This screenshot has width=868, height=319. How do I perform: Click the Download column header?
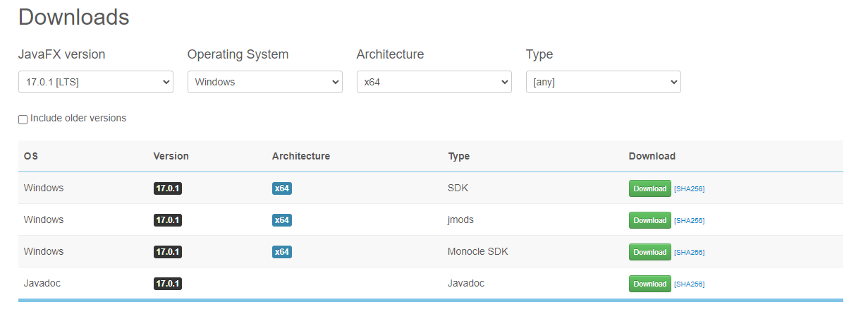(x=652, y=156)
